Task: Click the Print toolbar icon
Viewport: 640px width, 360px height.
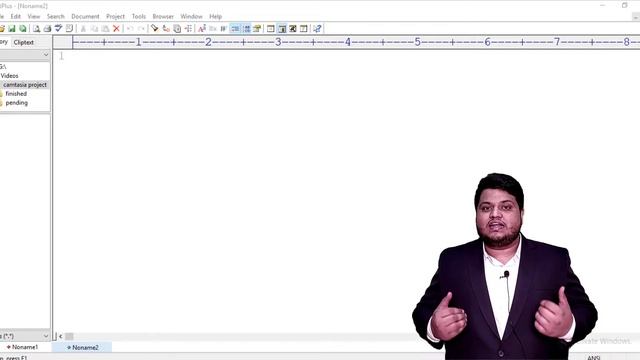Action: [x=47, y=29]
